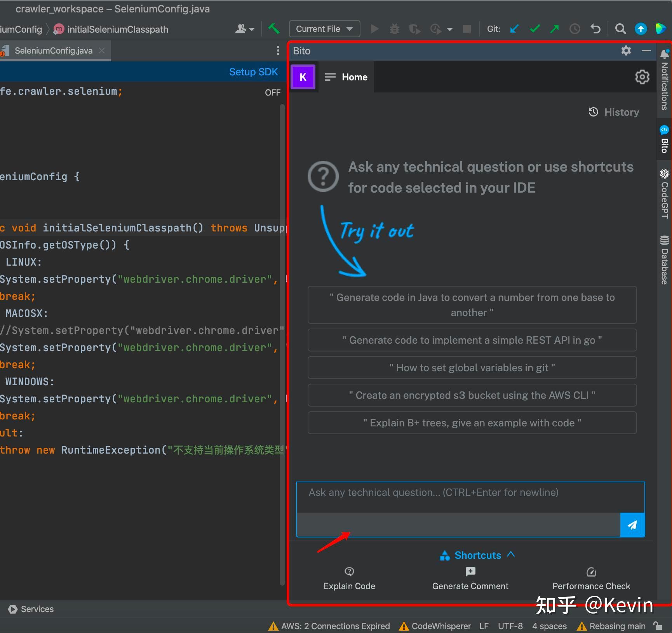
Task: Click the Rollback undo arrow icon
Action: 595,29
